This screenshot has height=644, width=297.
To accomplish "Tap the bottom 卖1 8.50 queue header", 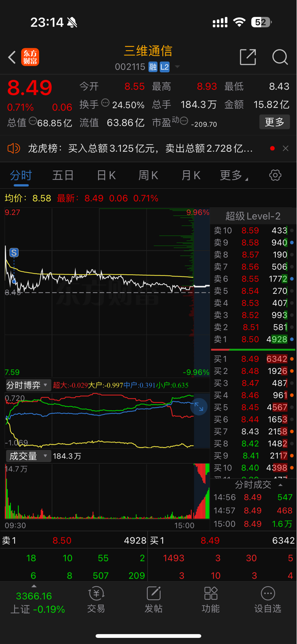I will [74, 540].
